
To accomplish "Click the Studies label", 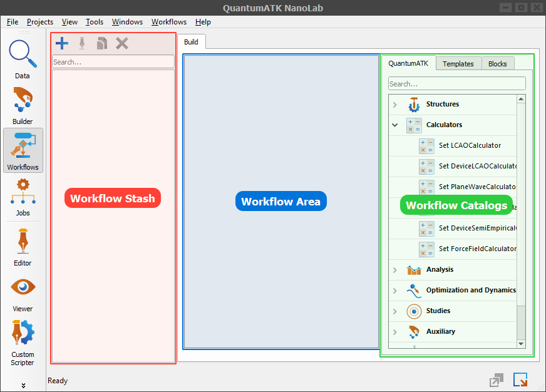I will tap(438, 311).
